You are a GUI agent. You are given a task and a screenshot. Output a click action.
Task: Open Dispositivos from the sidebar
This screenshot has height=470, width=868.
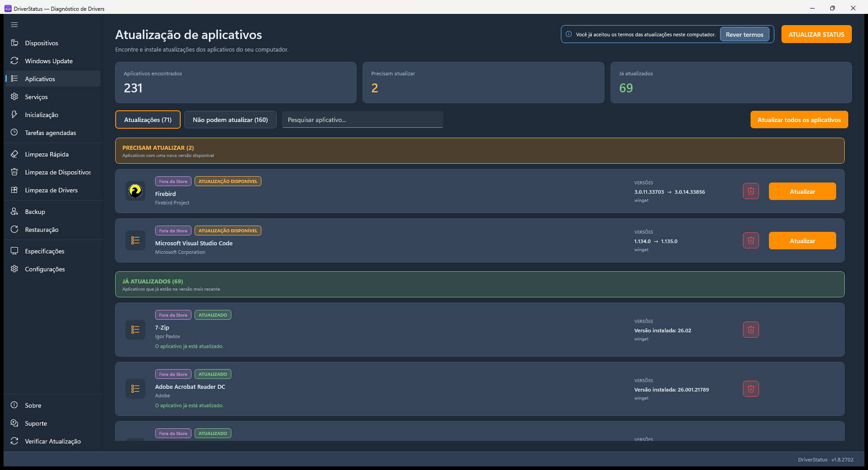(52, 43)
